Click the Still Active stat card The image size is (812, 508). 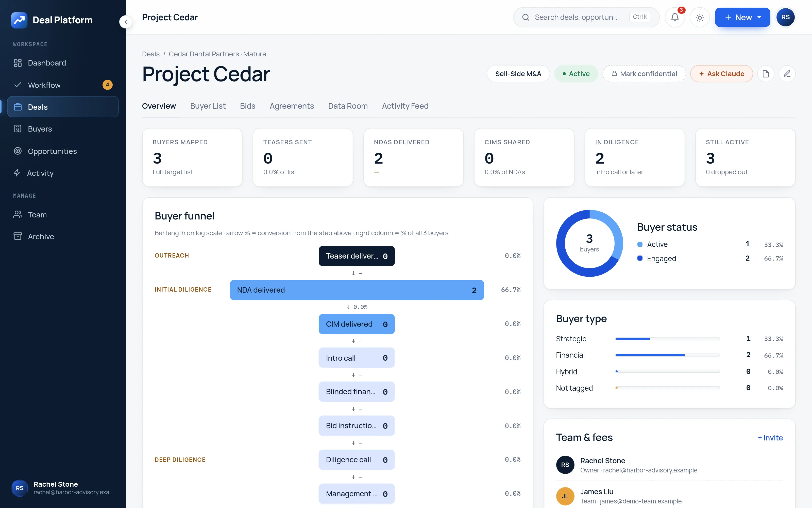click(745, 157)
